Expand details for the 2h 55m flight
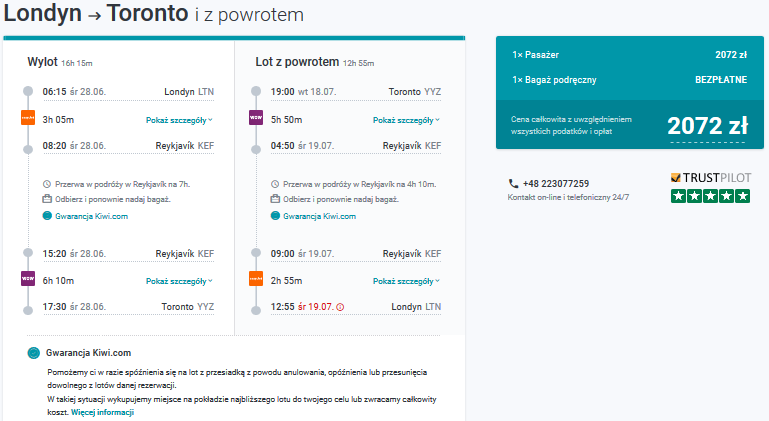The width and height of the screenshot is (769, 421). tap(406, 281)
